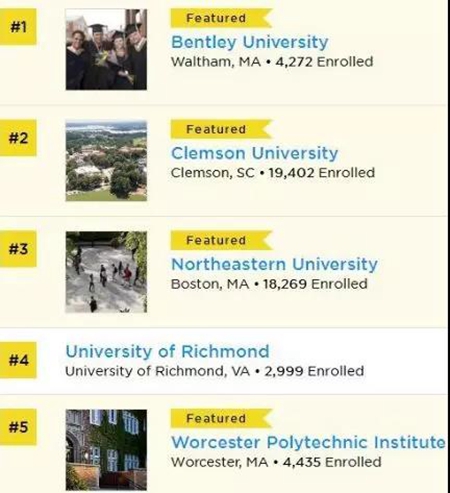Viewport: 450px width, 493px height.
Task: Click the University of Richmond, VA enrollment line
Action: 215,371
